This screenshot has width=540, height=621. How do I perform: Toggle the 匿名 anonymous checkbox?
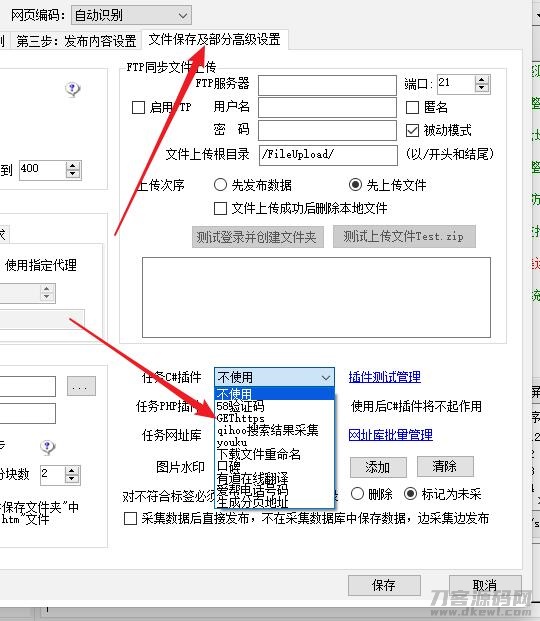coord(412,107)
